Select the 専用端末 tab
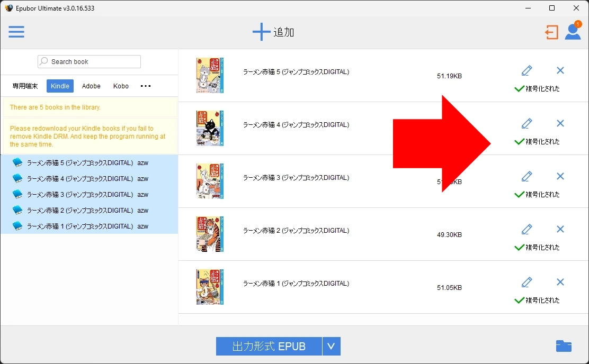The image size is (589, 364). coord(24,86)
